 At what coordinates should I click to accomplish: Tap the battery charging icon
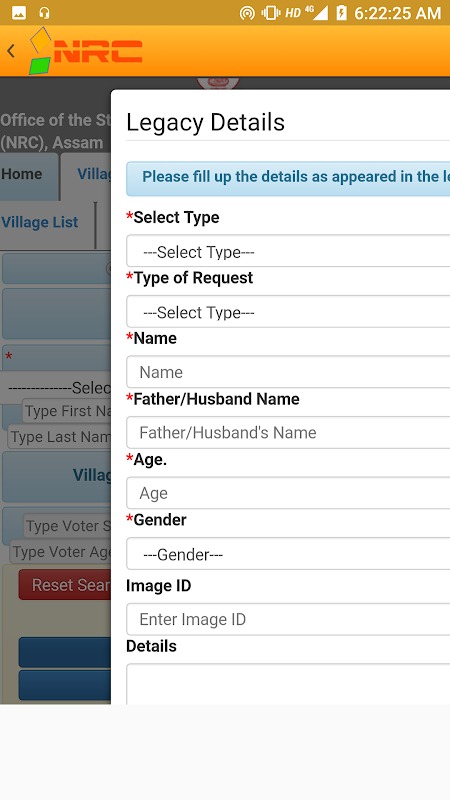pos(341,13)
